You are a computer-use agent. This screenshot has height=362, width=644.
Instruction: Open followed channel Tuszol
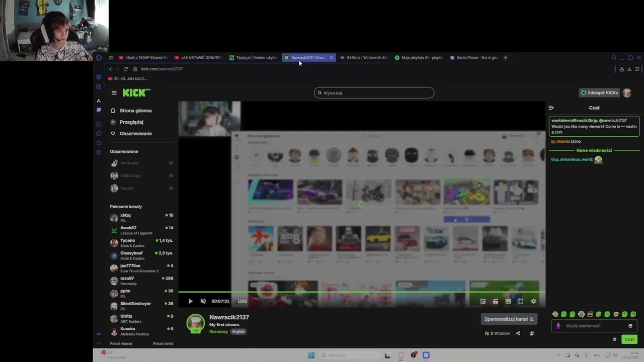[142, 188]
